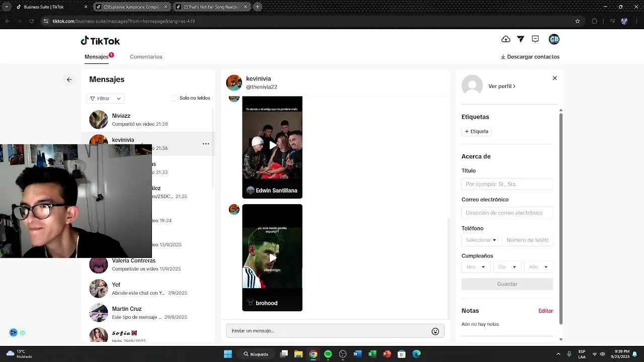The width and height of the screenshot is (644, 362).
Task: Open the Yef conversation
Action: point(148,289)
